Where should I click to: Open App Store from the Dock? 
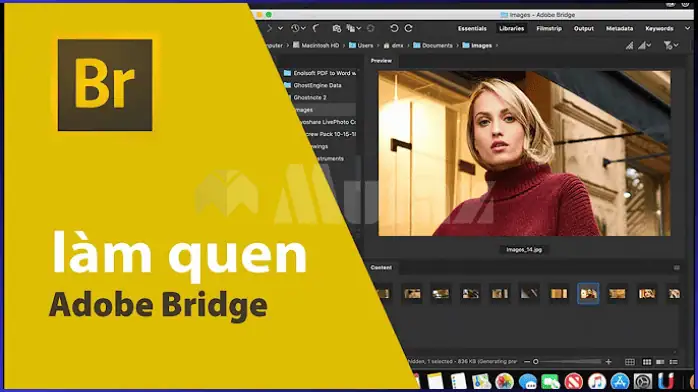620,381
